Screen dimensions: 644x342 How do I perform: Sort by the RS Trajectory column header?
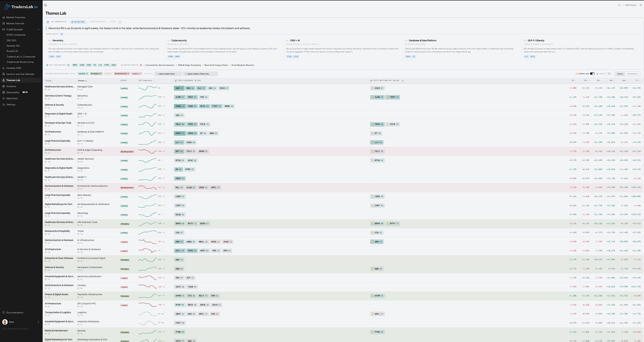tap(146, 81)
